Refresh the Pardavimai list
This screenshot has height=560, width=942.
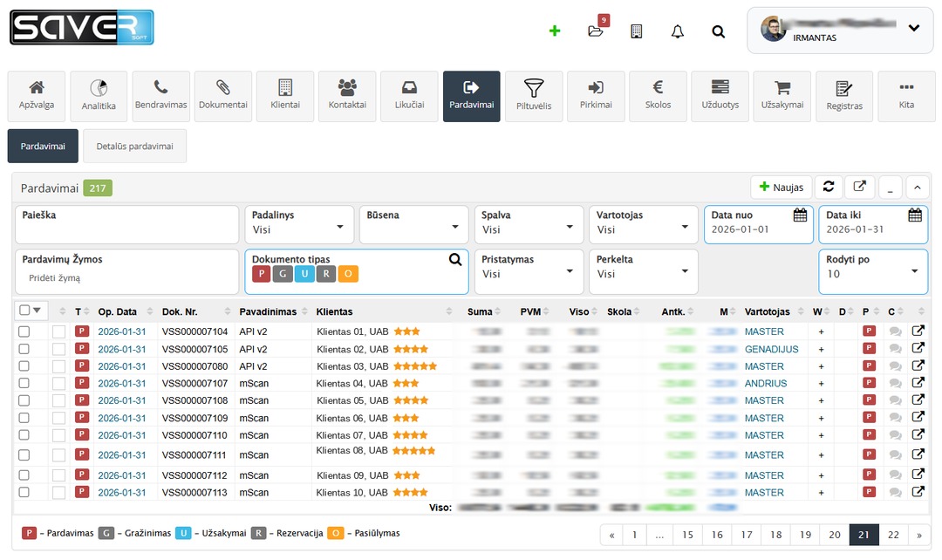pos(829,187)
